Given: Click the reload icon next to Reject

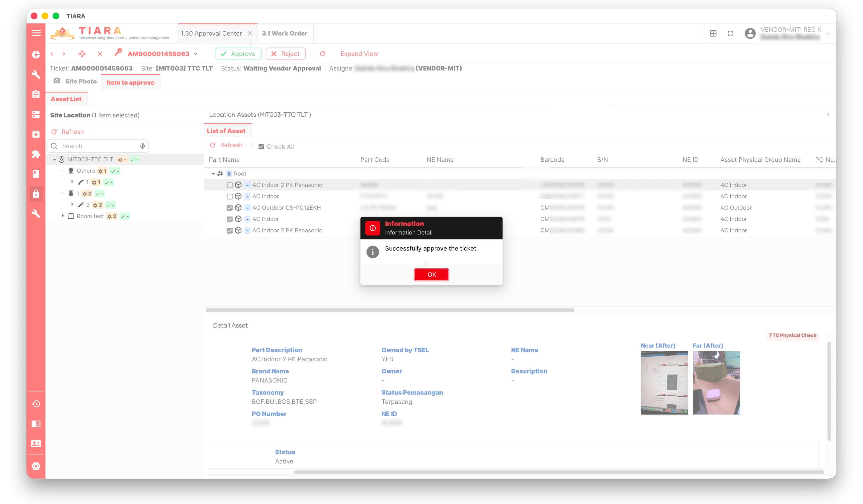Looking at the screenshot, I should 322,54.
